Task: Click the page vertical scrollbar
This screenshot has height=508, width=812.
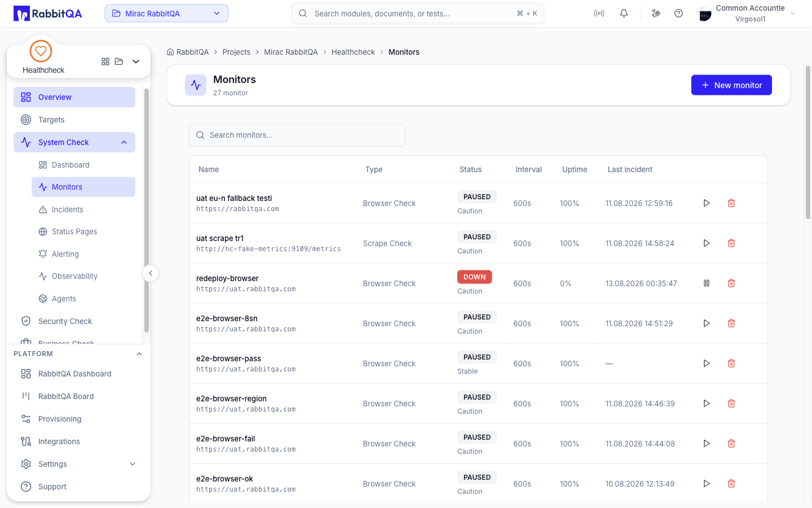Action: (808, 142)
